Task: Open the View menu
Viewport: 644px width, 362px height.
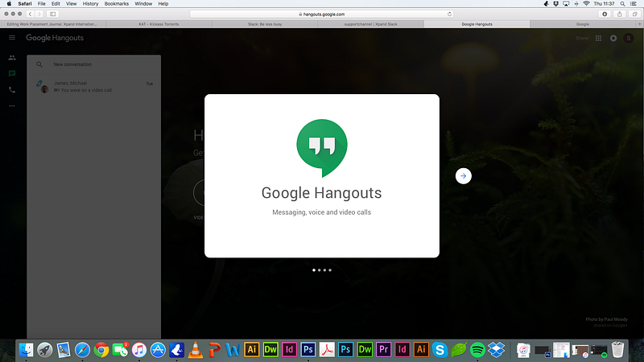Action: (x=71, y=4)
